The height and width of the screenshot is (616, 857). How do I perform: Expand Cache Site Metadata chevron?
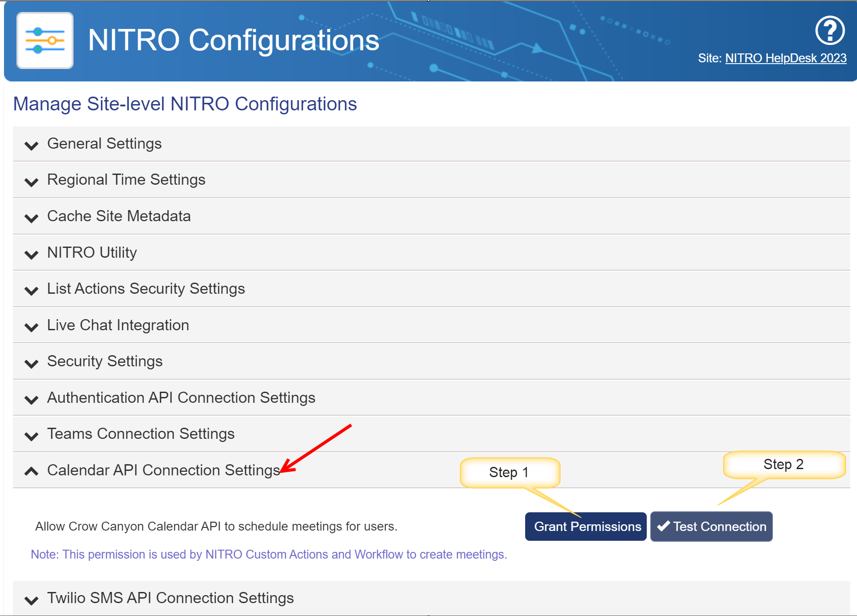pos(31,218)
